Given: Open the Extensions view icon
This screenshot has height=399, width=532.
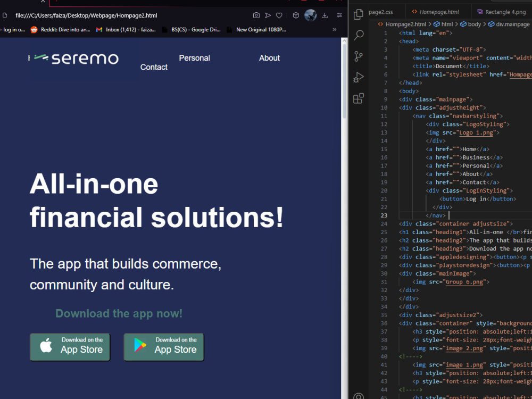Looking at the screenshot, I should (358, 98).
